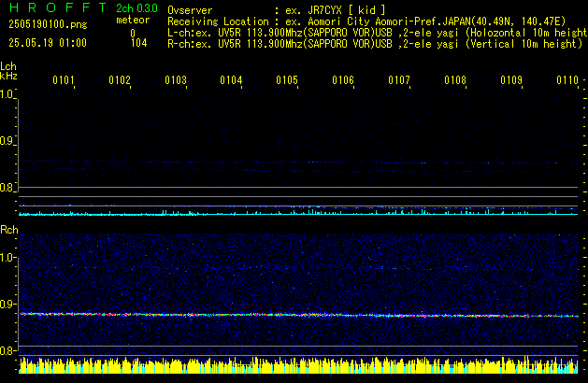
Task: Click the Lch 0.9 kHz axis label
Action: (7, 141)
